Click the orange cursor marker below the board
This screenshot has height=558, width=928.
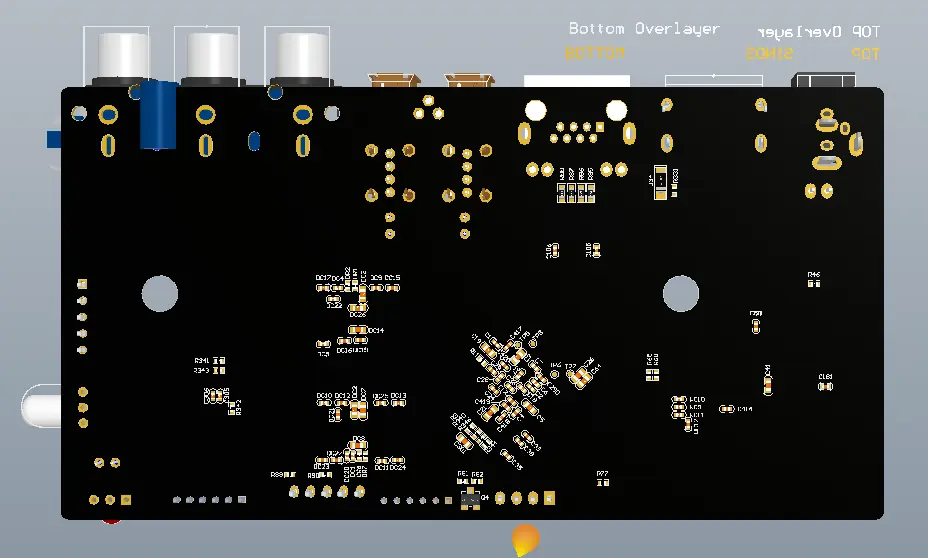(525, 540)
